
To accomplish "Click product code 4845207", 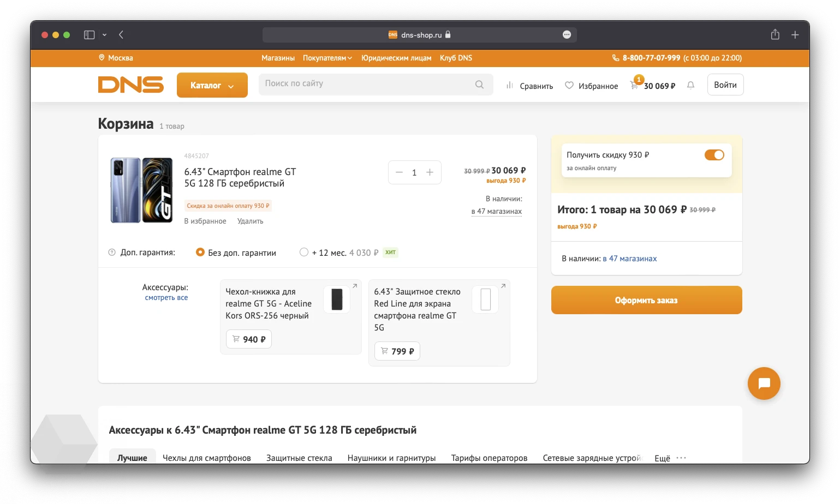I will (x=196, y=156).
